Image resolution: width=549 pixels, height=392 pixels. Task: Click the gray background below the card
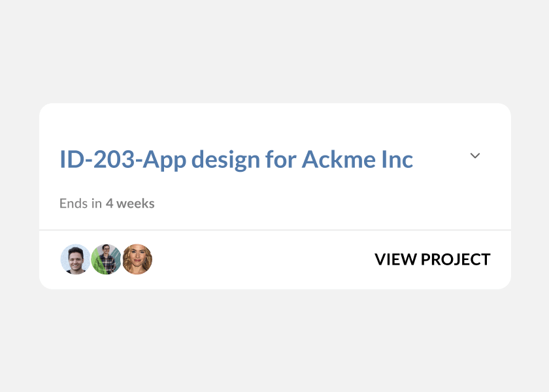274,340
